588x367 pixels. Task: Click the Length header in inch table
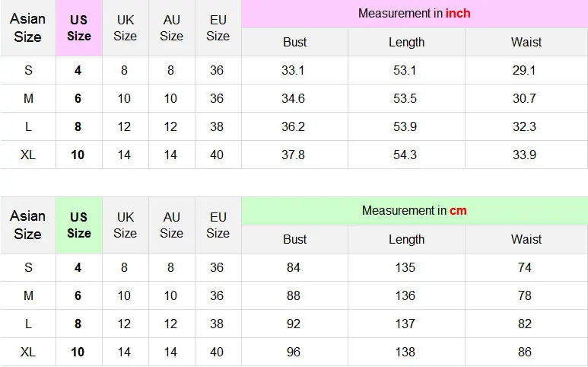point(406,42)
